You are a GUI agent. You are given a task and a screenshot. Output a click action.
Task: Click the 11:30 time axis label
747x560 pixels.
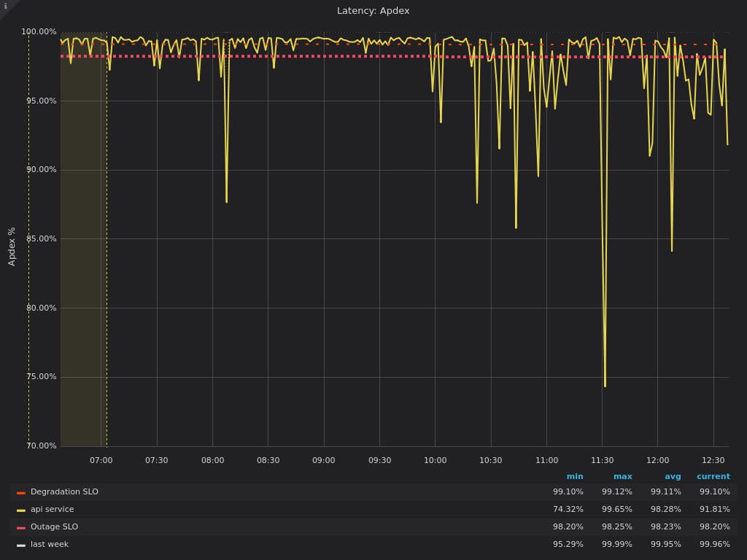pos(602,461)
